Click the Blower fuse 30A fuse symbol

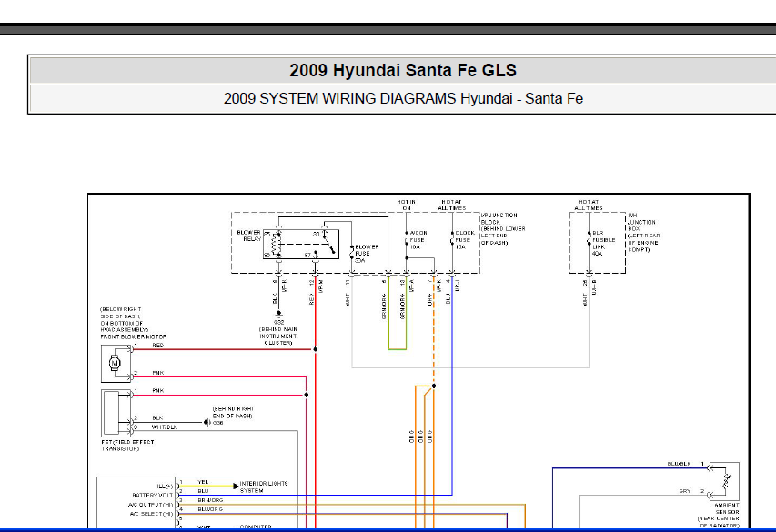point(352,253)
